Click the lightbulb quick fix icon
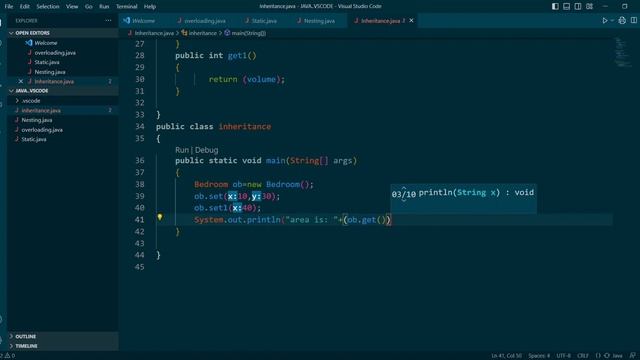This screenshot has height=360, width=640. tap(160, 218)
